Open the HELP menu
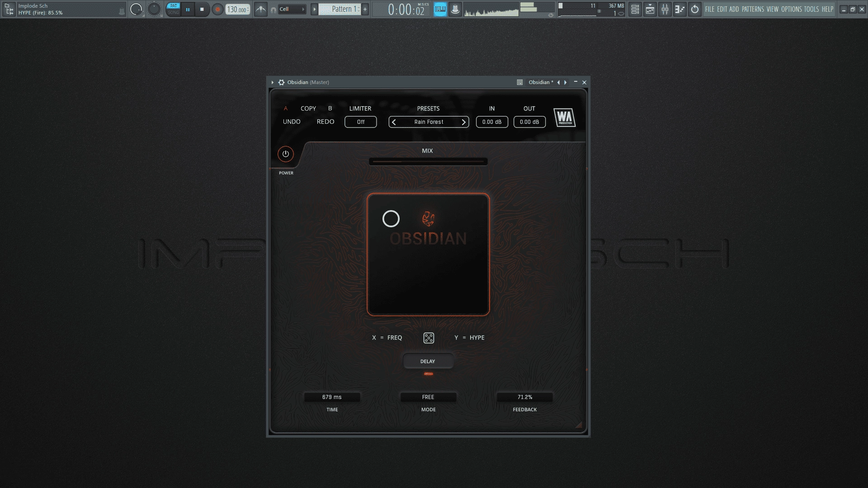 pyautogui.click(x=827, y=9)
